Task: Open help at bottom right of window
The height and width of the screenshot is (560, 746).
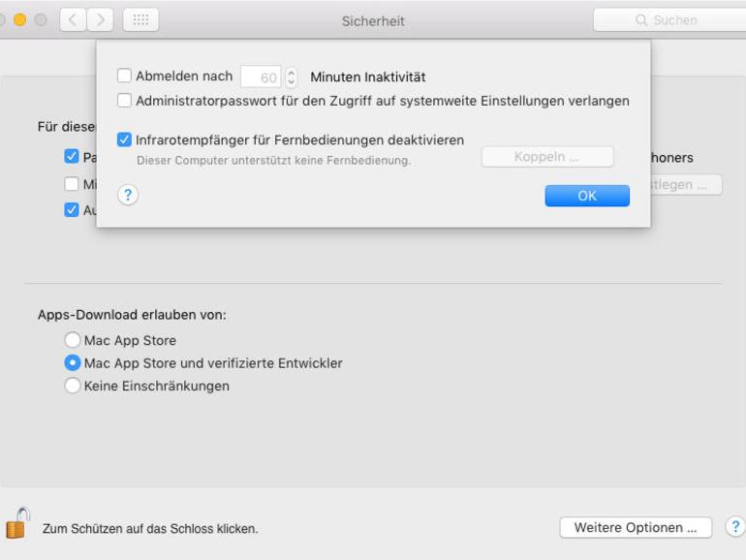Action: pos(735,527)
